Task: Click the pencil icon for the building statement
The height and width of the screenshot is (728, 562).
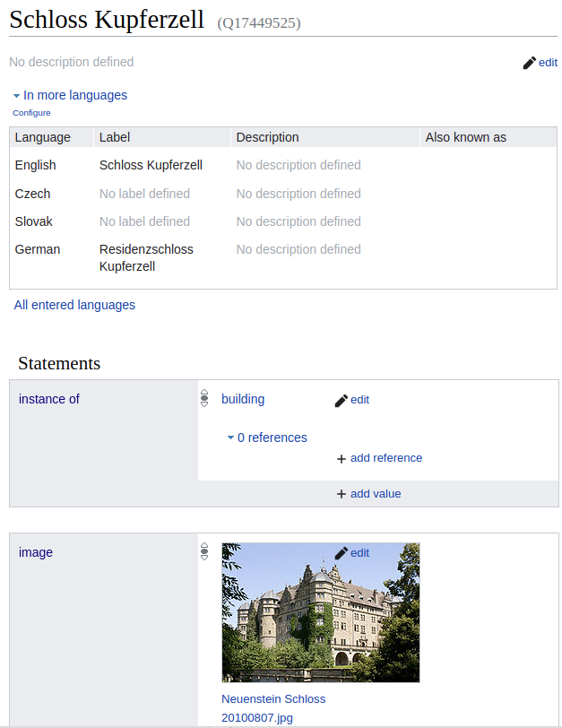Action: tap(342, 400)
